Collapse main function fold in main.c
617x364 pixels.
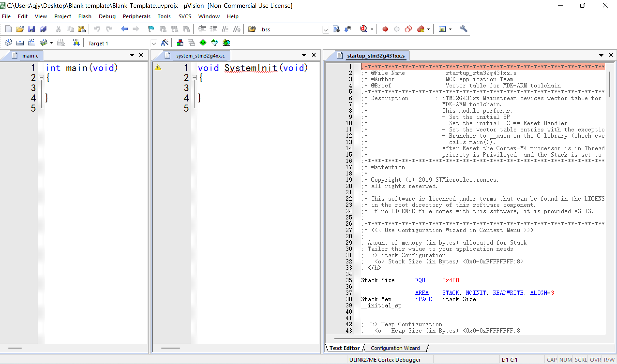[x=41, y=78]
